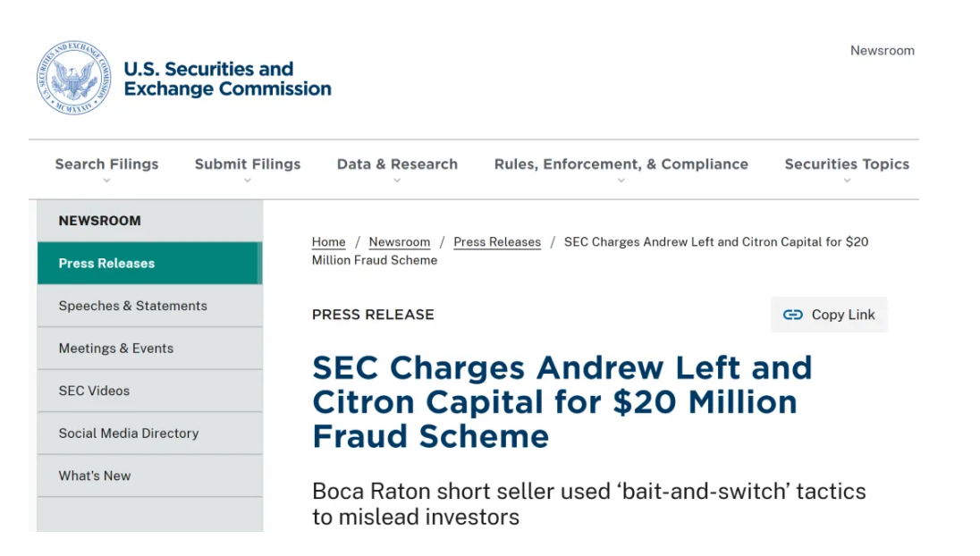Expand the chevron under Search Filings

click(x=106, y=181)
